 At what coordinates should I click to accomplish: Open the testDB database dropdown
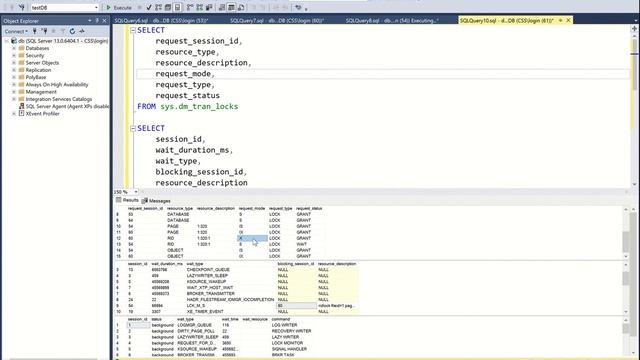[96, 7]
